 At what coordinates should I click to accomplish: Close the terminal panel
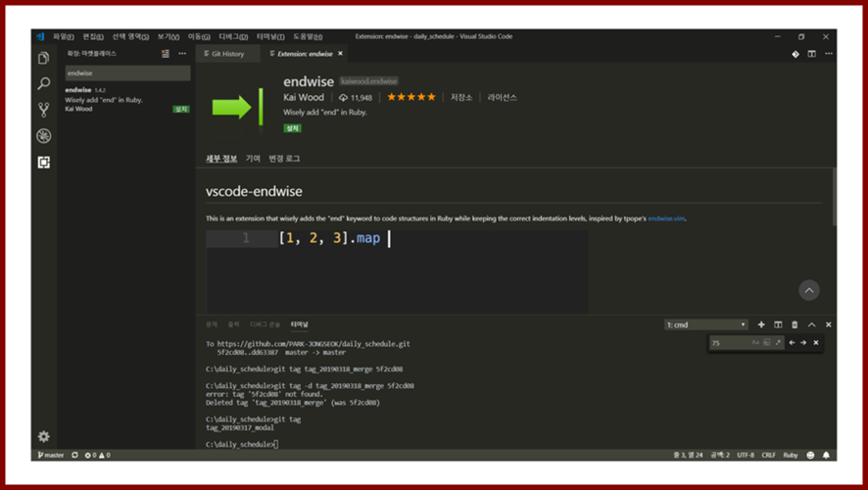[828, 324]
